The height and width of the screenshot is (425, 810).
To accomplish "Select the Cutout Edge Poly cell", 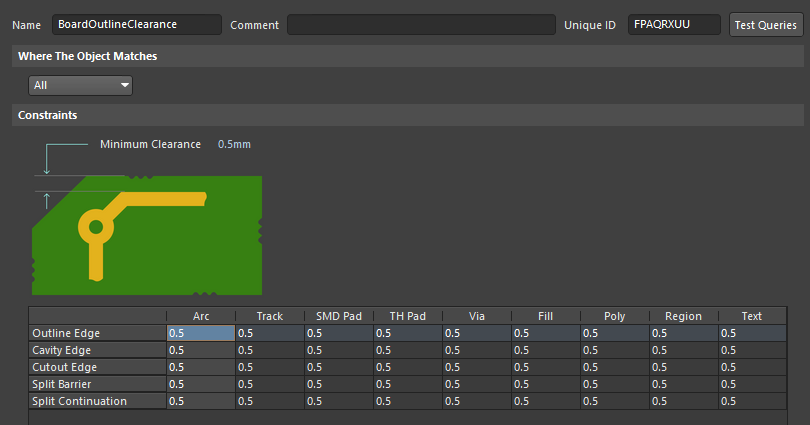I will (614, 367).
